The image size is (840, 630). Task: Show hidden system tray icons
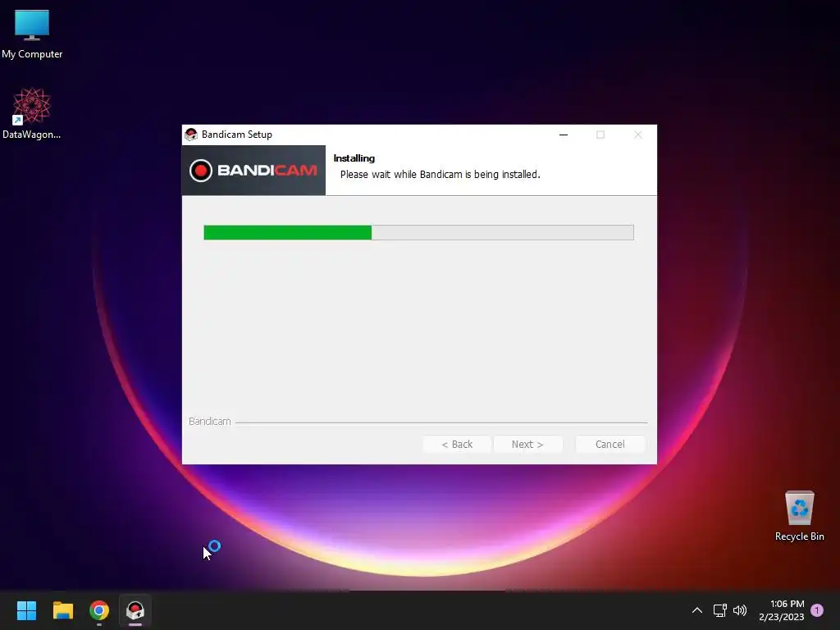click(x=697, y=610)
